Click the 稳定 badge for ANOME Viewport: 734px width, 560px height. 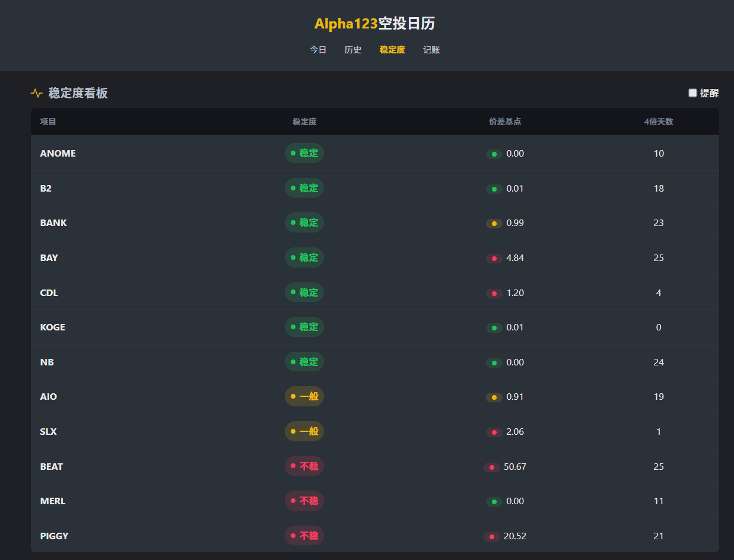(x=304, y=153)
